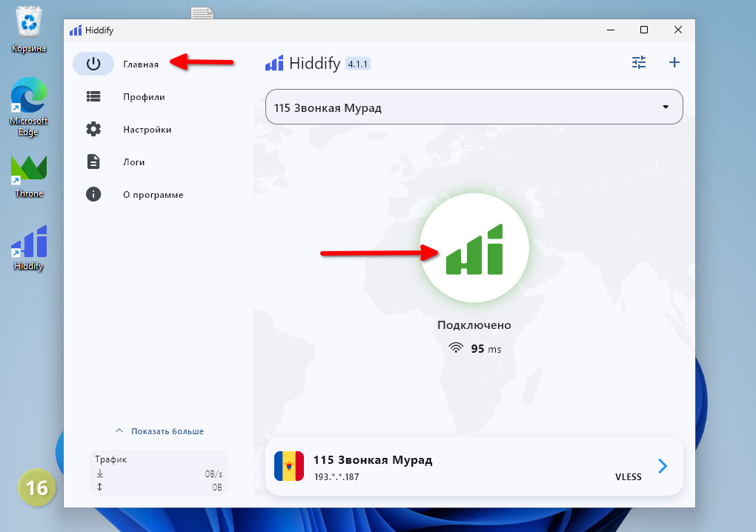Click the 115 Звонкая Мурад card title
Image resolution: width=756 pixels, height=532 pixels.
(x=373, y=460)
